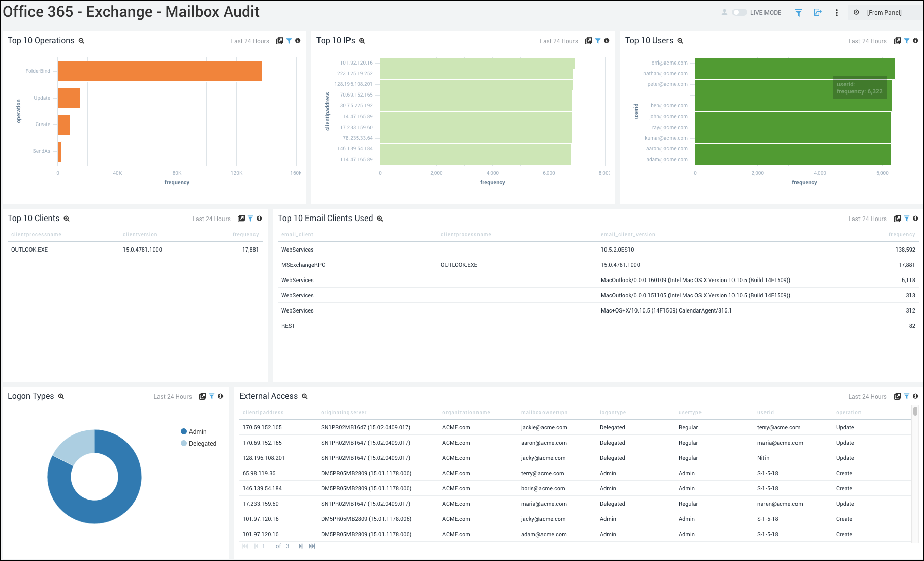Click the page number field in table pagination
Screen dimensions: 924x561
[264, 546]
